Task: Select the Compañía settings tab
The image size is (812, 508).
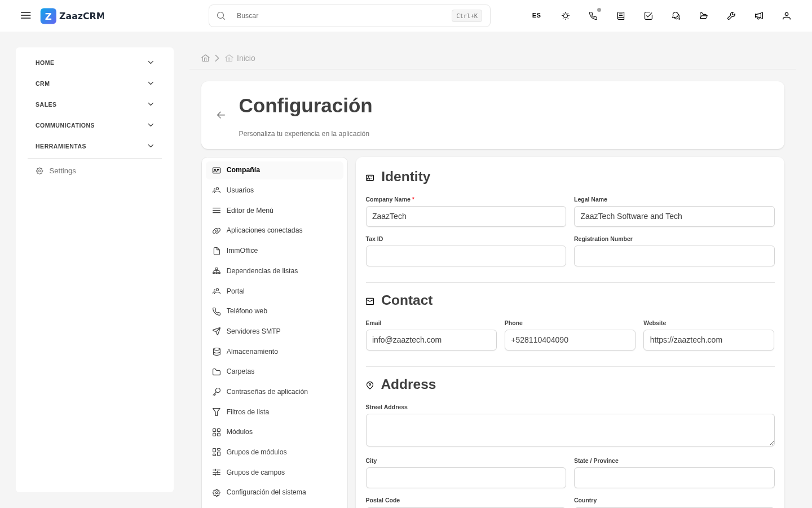Action: click(275, 170)
